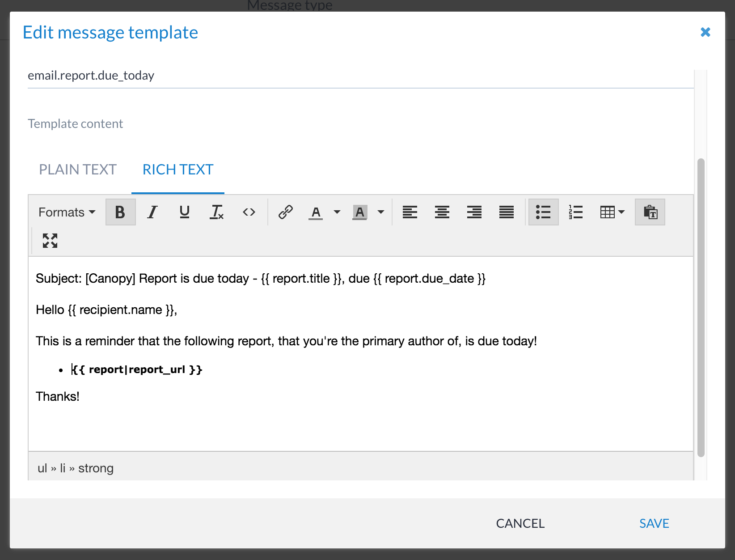
Task: Toggle the bullet list button
Action: 543,212
